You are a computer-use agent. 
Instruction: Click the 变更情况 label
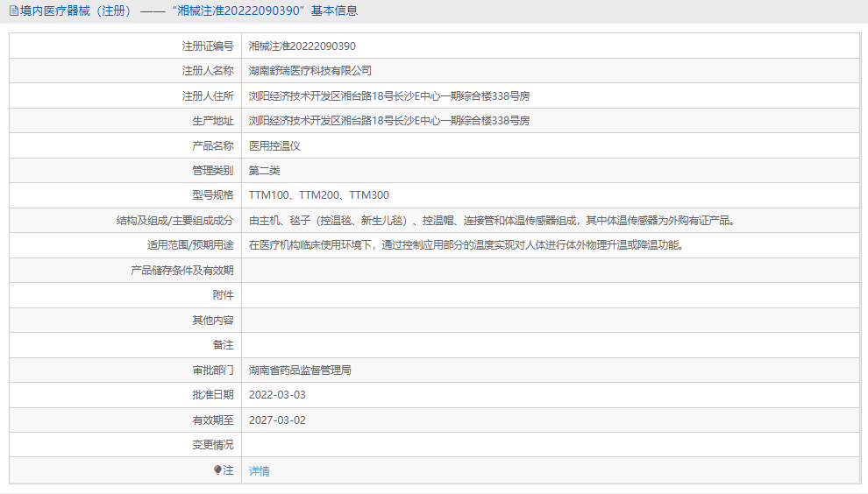tap(212, 445)
